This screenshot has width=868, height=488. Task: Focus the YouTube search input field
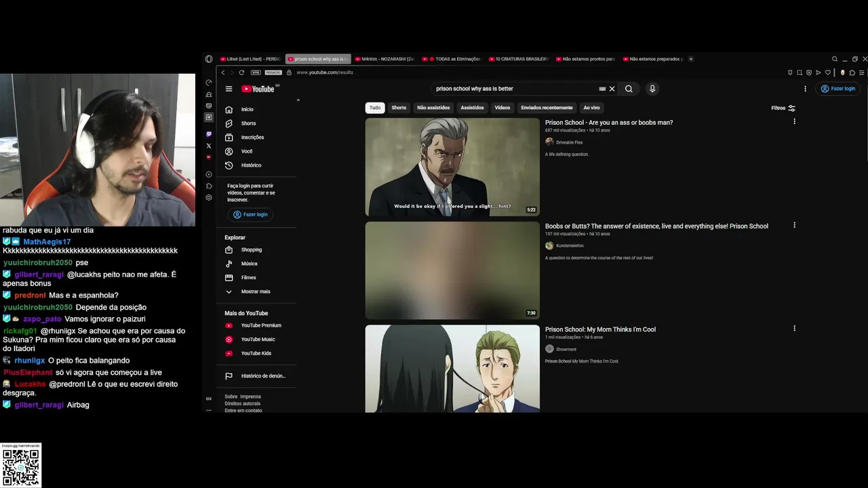515,89
